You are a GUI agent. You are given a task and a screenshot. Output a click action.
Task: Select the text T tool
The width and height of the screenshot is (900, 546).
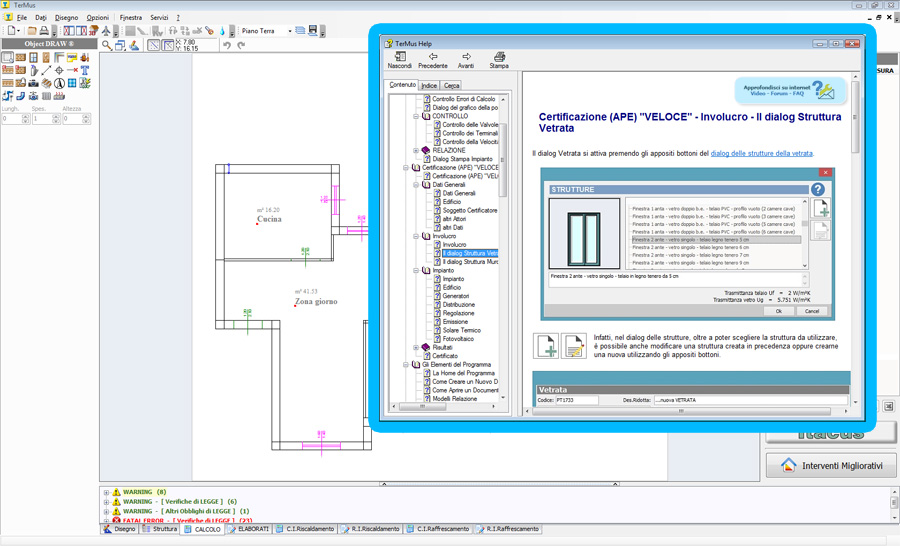pyautogui.click(x=85, y=70)
